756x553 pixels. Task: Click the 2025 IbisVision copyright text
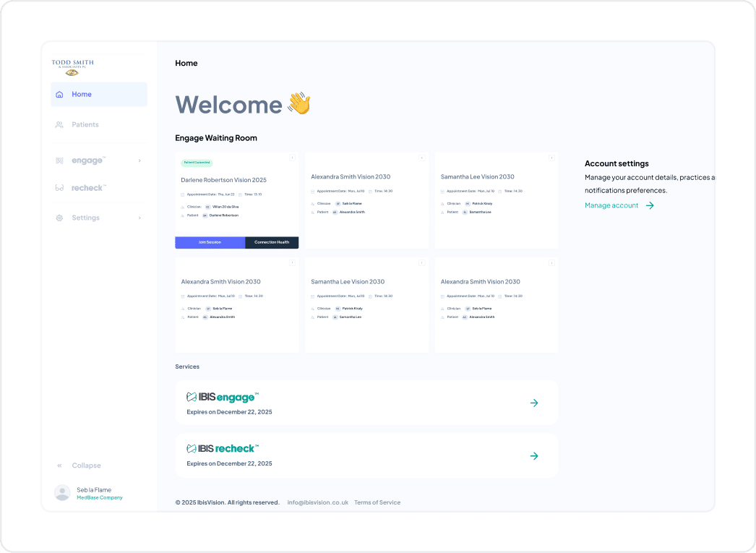click(x=228, y=502)
